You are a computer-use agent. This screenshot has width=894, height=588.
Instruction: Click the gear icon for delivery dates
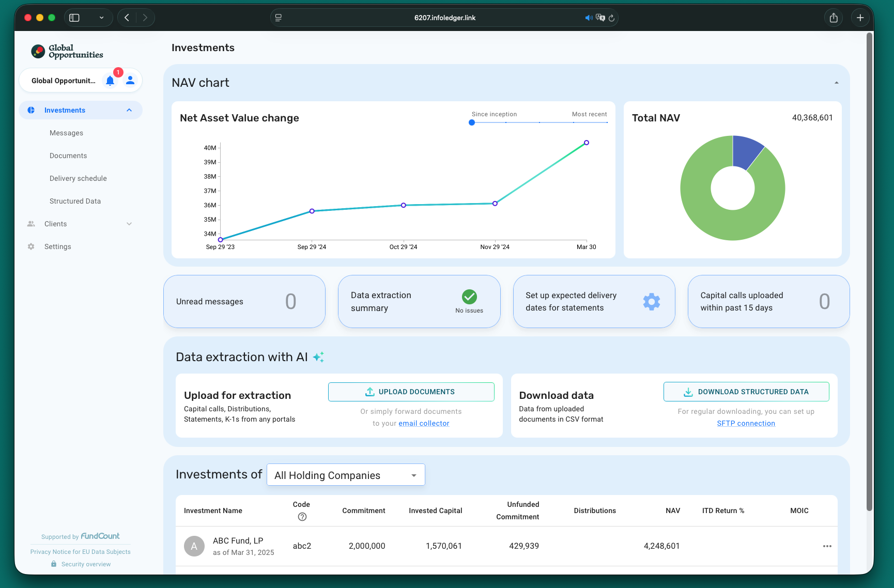click(x=651, y=302)
